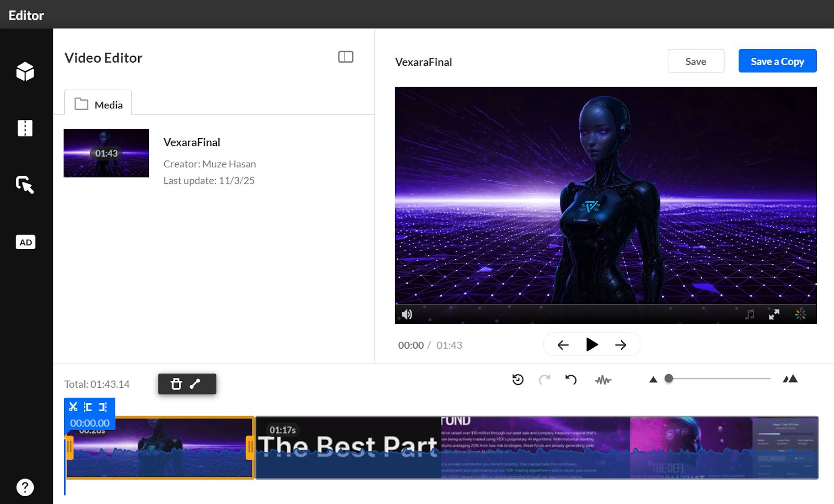
Task: Toggle the audio waveform display icon
Action: (x=603, y=380)
